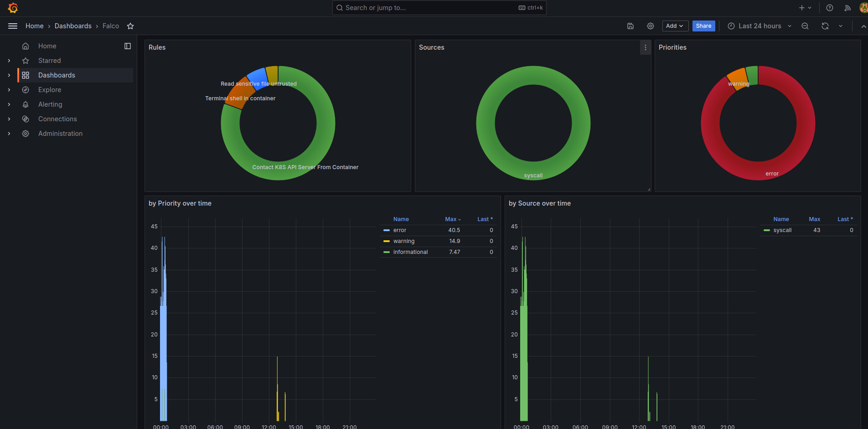The width and height of the screenshot is (868, 429).
Task: Click the resize handle of Sources panel
Action: coord(649,189)
